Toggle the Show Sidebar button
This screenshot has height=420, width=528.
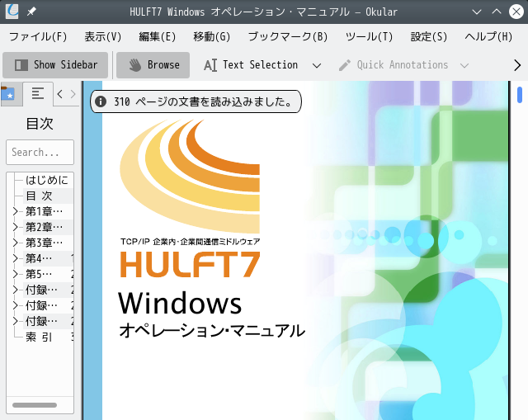[x=55, y=64]
